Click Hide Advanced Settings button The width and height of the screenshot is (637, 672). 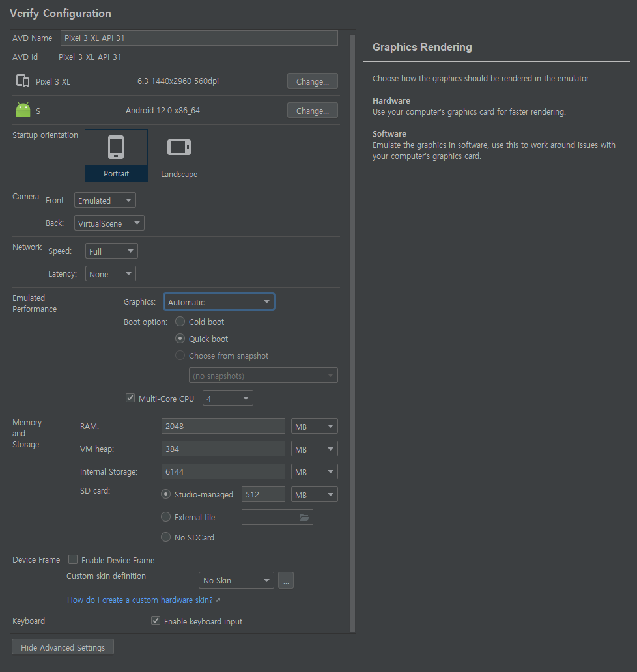(x=63, y=647)
